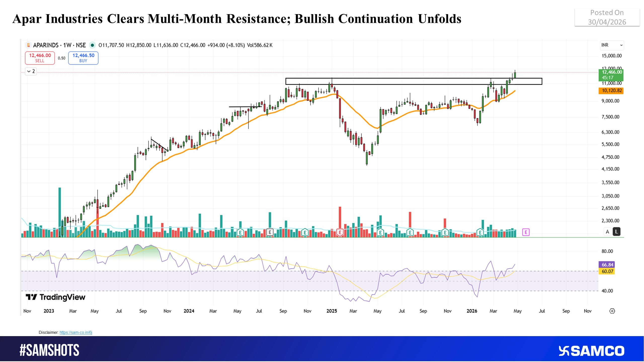The image size is (644, 362).
Task: Click the 80.00 RSI axis label
Action: tap(607, 251)
